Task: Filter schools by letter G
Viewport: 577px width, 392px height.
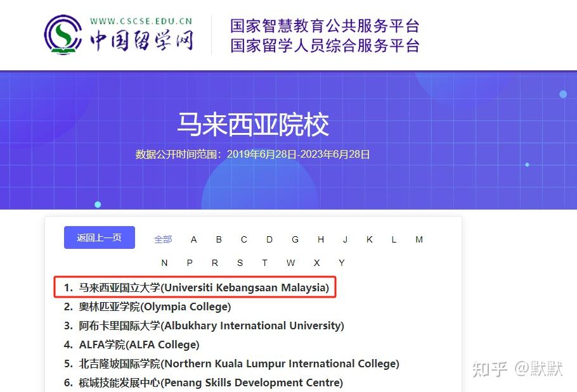Action: (295, 239)
